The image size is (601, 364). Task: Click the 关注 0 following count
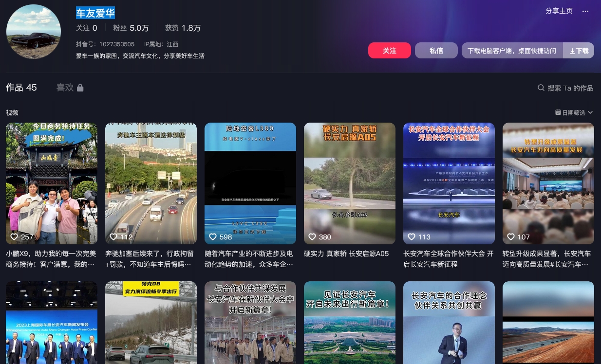pos(87,28)
